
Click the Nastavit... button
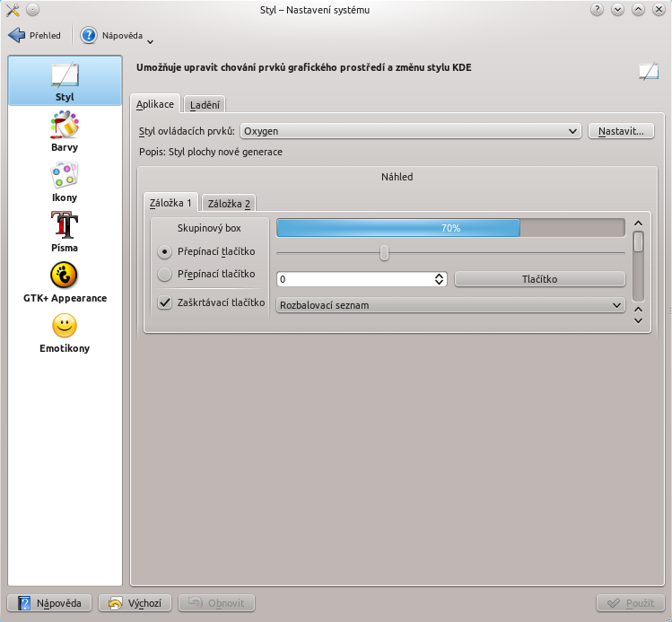(x=621, y=131)
